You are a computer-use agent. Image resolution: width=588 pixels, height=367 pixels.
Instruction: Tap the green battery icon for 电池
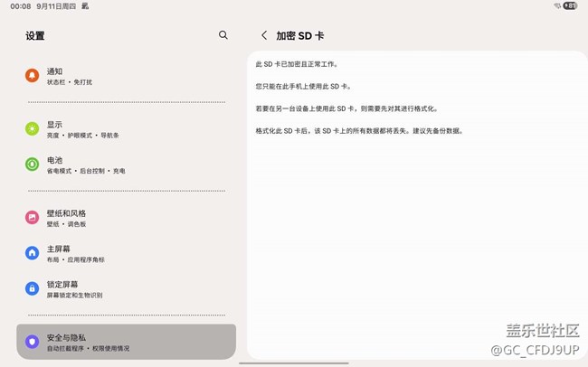click(x=33, y=165)
